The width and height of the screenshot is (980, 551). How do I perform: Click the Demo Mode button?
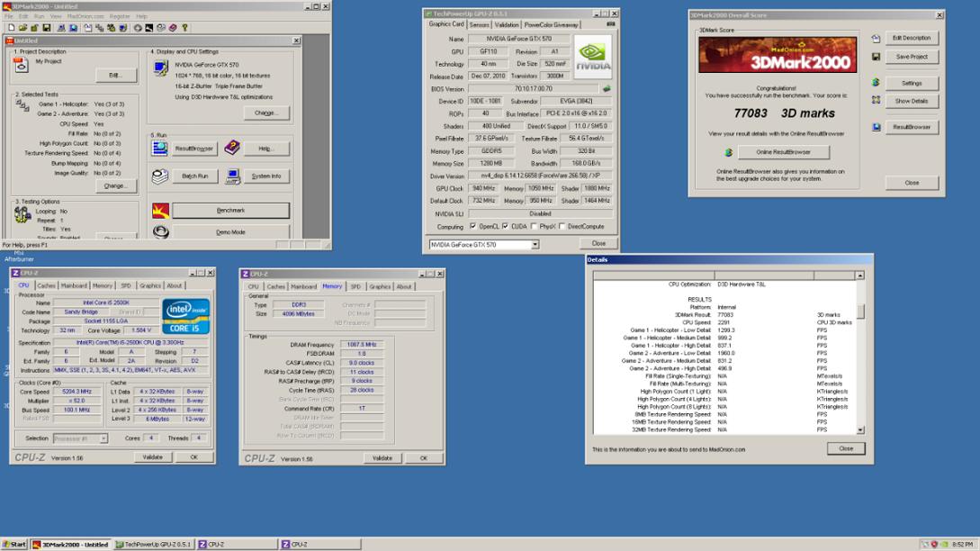pyautogui.click(x=230, y=232)
